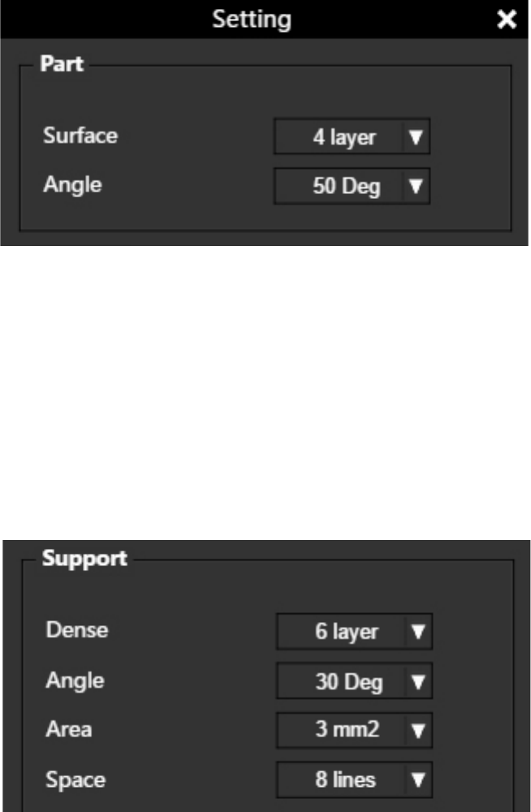
Task: Select the Part group heading
Action: 61,65
